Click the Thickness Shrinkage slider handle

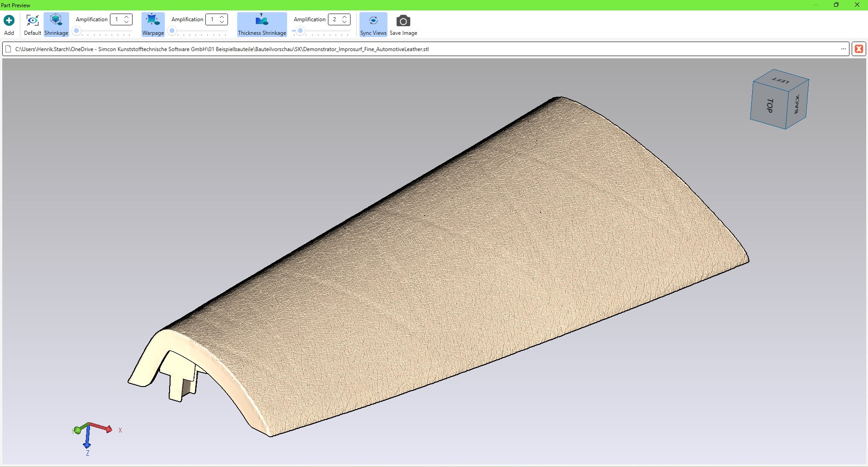[x=300, y=31]
